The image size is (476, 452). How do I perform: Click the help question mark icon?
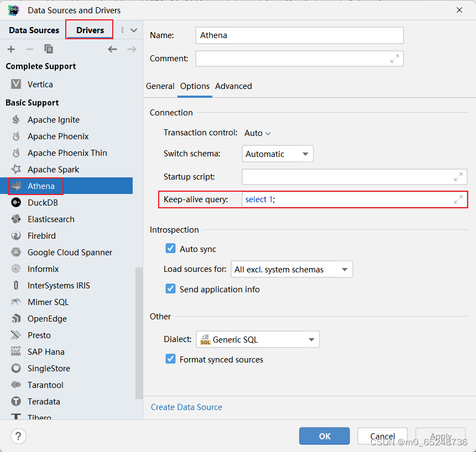(x=18, y=436)
